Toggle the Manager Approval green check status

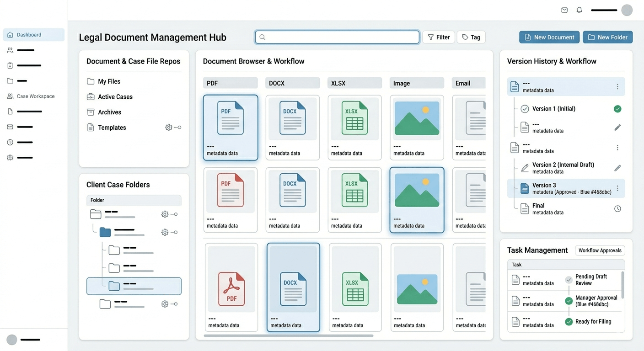click(569, 301)
